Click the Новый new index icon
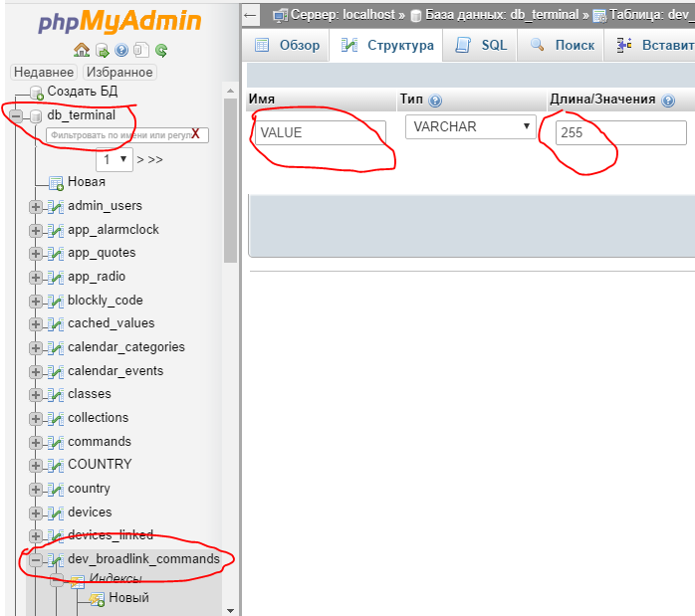695x616 pixels. coord(97,599)
